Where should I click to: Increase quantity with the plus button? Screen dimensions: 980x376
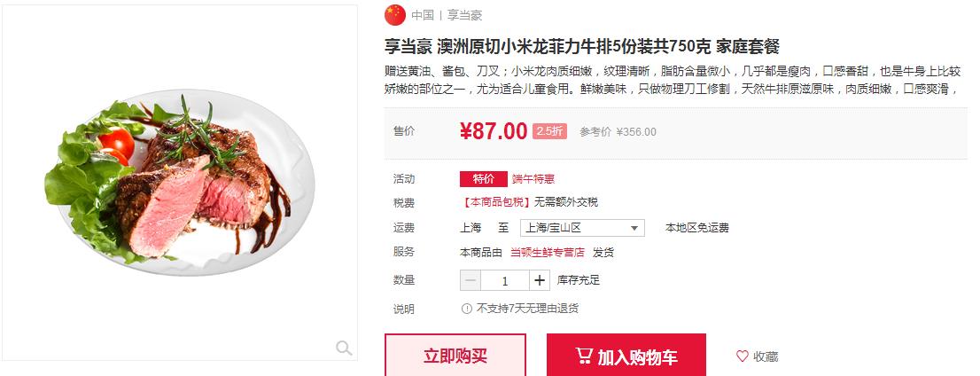(x=540, y=280)
